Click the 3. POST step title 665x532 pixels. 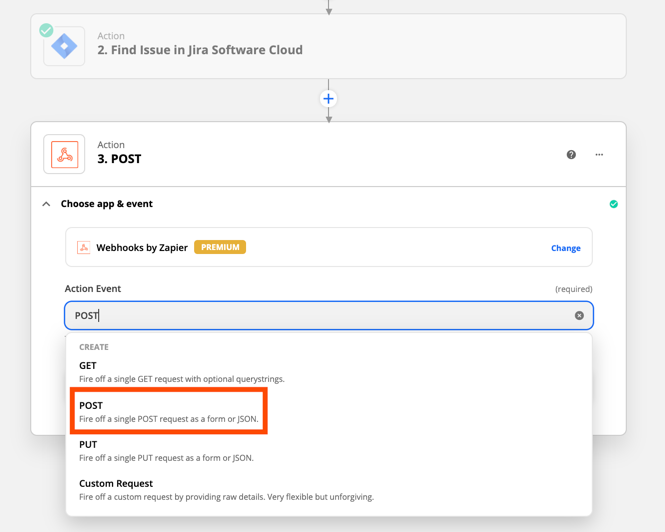119,159
